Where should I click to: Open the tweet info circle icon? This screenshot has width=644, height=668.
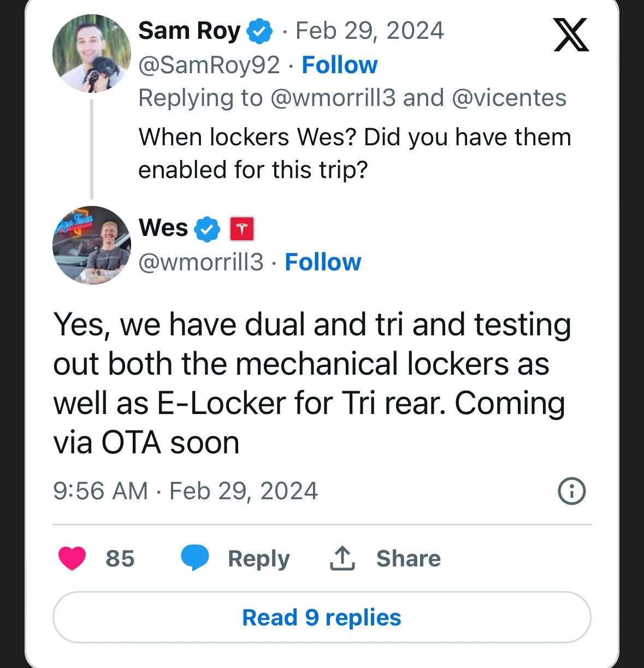(x=571, y=490)
